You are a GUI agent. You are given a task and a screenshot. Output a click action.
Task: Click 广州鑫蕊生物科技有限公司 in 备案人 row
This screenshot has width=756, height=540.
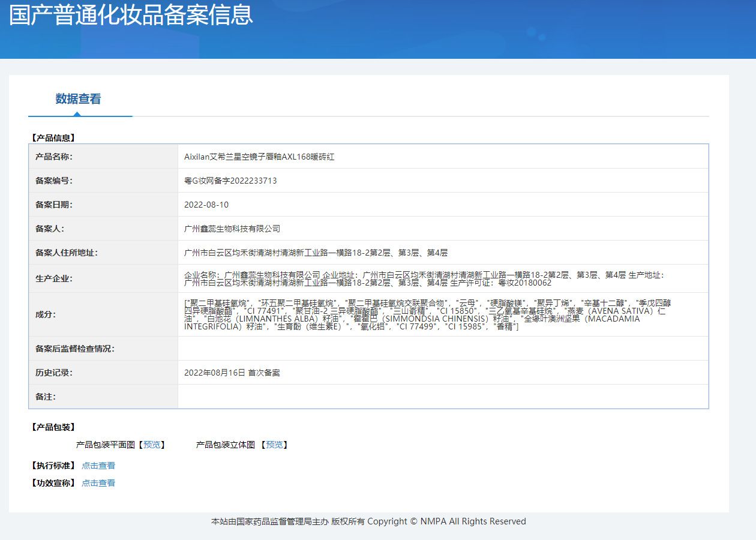(x=232, y=229)
